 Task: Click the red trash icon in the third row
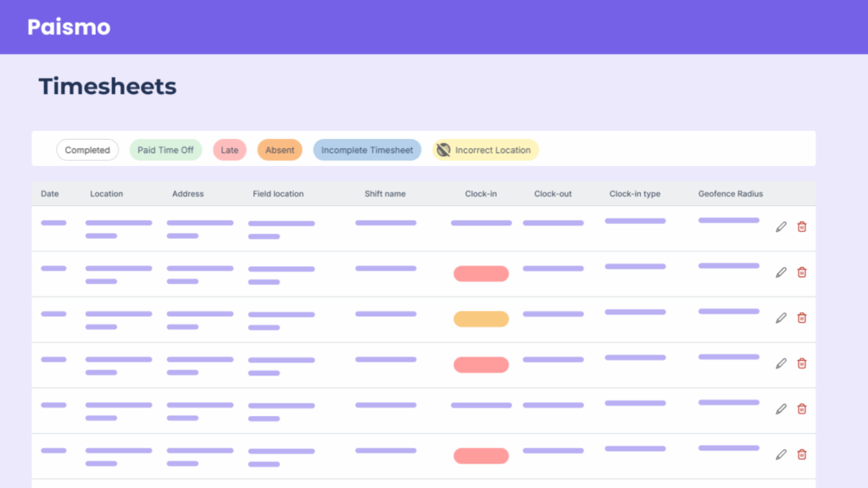click(802, 319)
